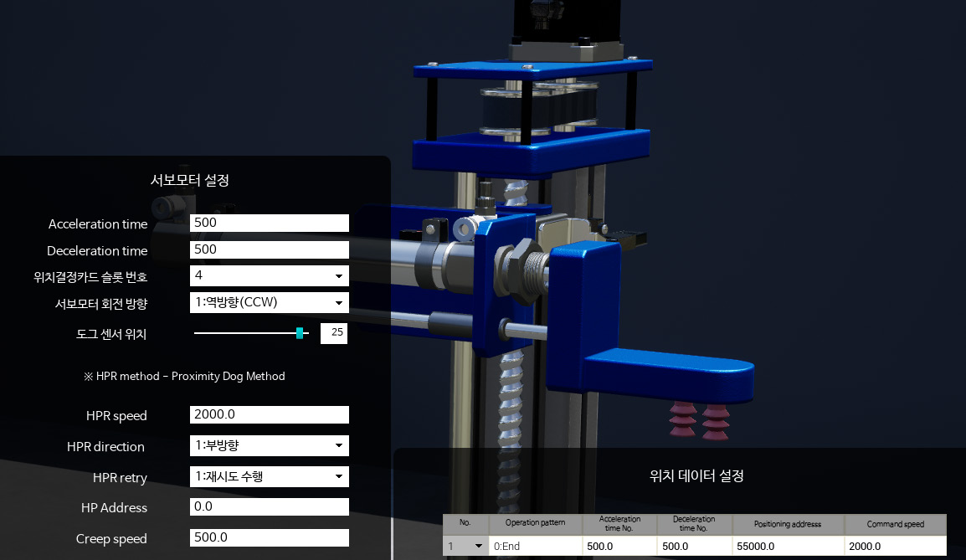This screenshot has height=560, width=966.
Task: Open the Operation pattern dropdown showing 0:End
Action: 536,545
